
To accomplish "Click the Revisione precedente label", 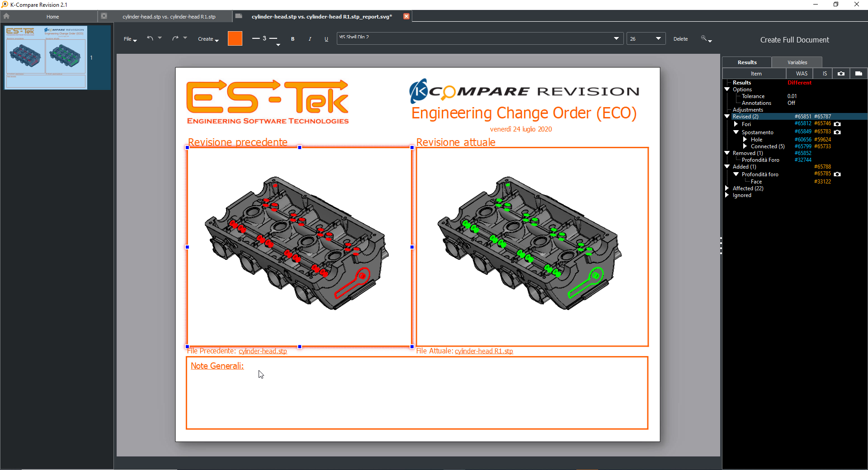I will pos(238,142).
